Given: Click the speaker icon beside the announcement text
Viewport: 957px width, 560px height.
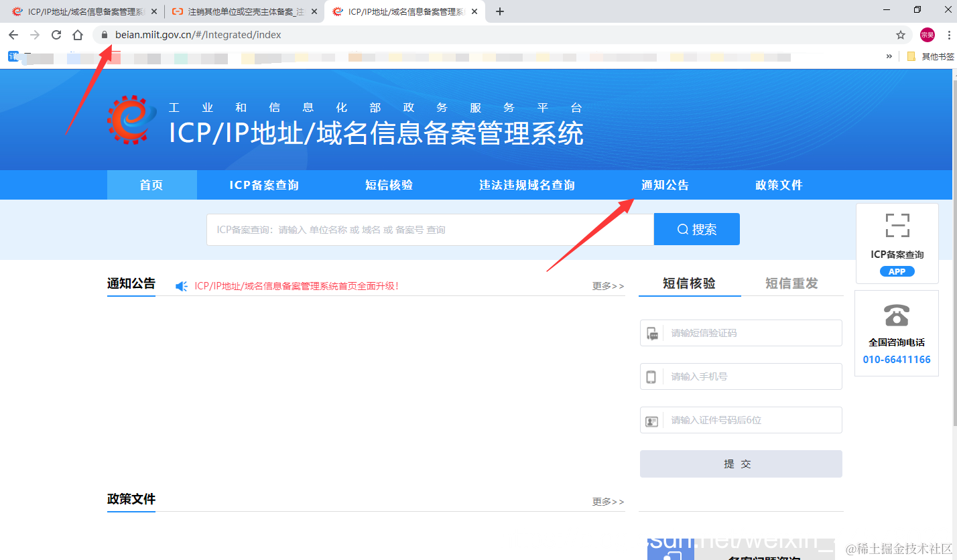Looking at the screenshot, I should point(180,285).
